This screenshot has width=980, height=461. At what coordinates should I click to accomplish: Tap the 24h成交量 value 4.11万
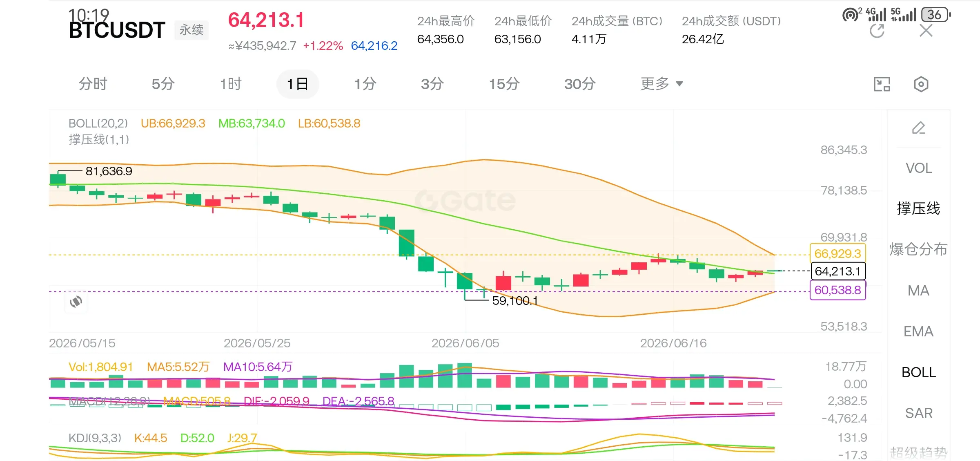point(589,39)
